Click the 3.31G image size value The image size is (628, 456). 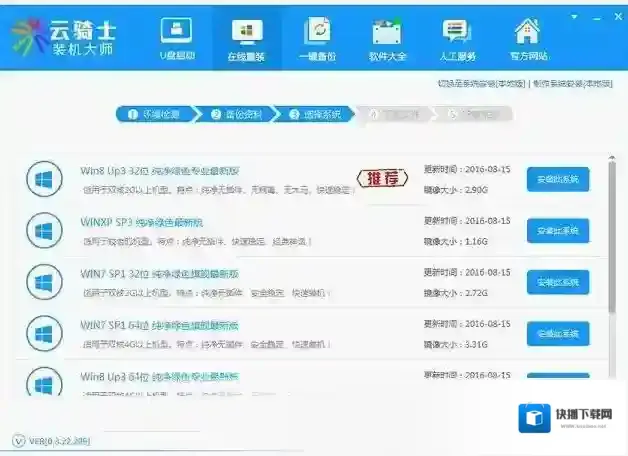point(477,344)
